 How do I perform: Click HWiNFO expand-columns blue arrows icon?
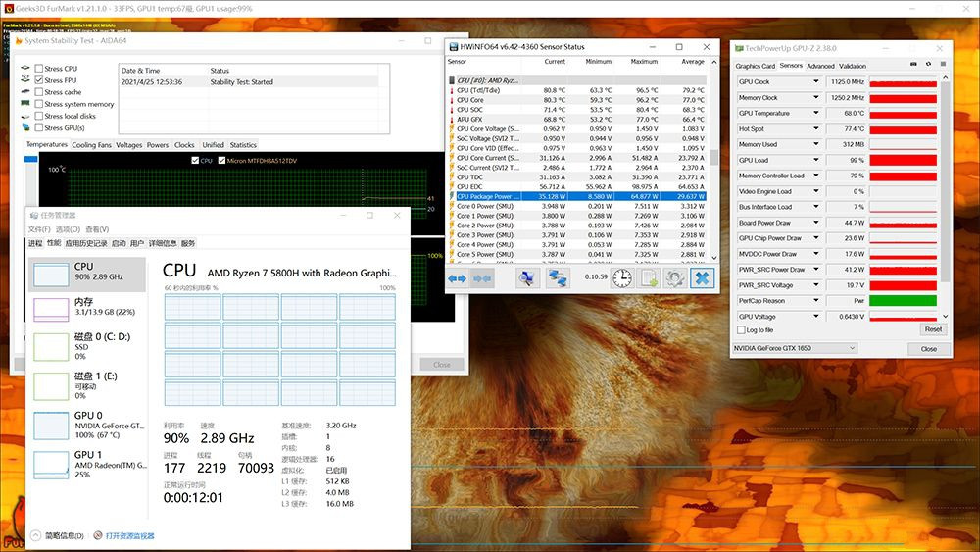(x=457, y=278)
